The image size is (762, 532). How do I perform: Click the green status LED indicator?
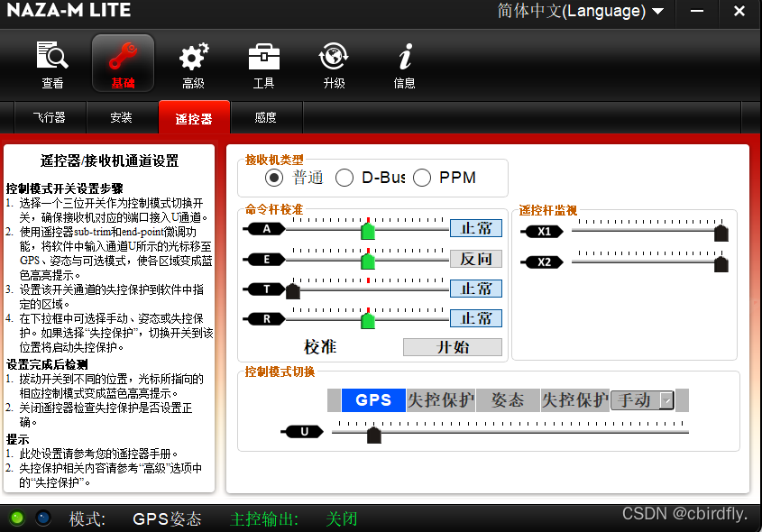17,518
